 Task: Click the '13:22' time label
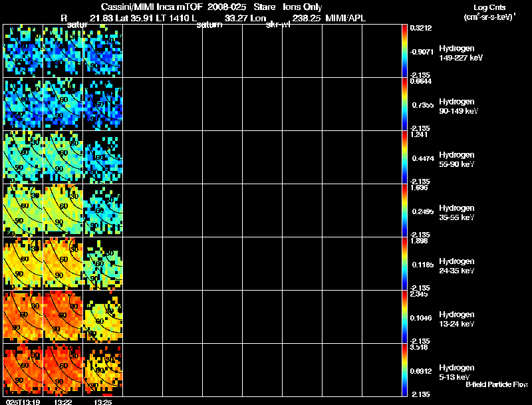pos(63,402)
